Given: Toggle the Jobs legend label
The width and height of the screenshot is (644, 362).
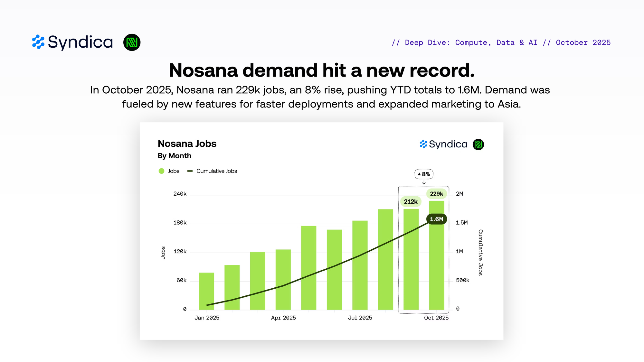Looking at the screenshot, I should pyautogui.click(x=174, y=171).
